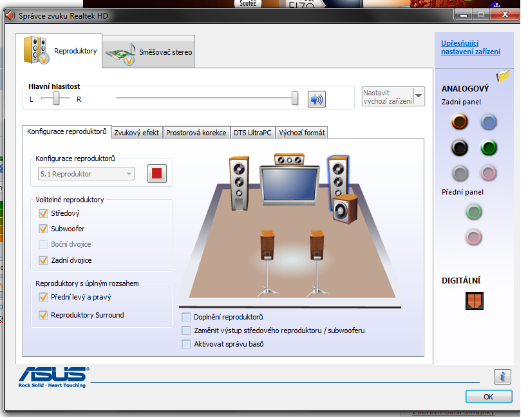Open the Výchozí formát tab

tap(302, 133)
